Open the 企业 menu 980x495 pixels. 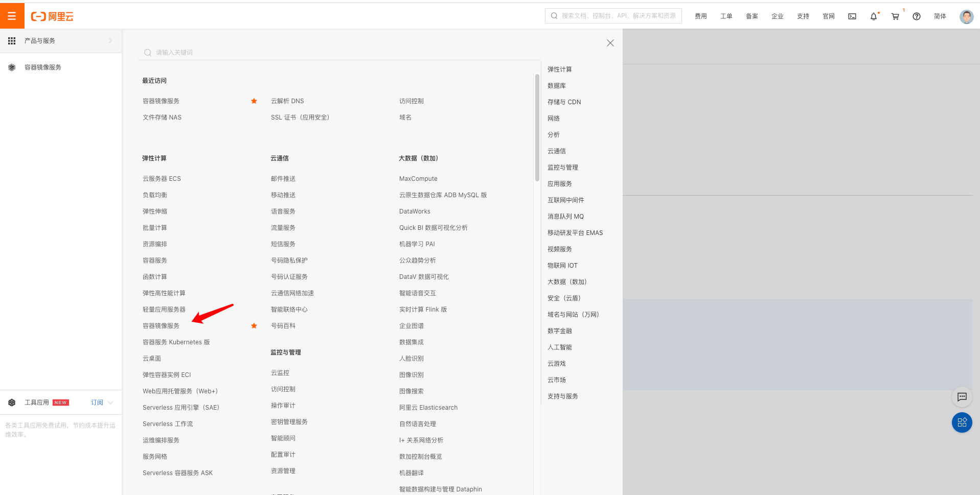[778, 16]
